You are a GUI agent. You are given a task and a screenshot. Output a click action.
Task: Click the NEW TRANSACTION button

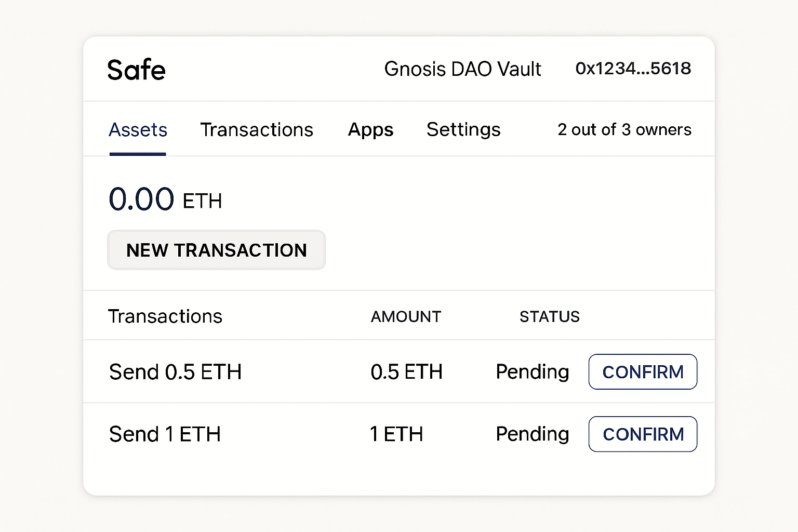(216, 250)
